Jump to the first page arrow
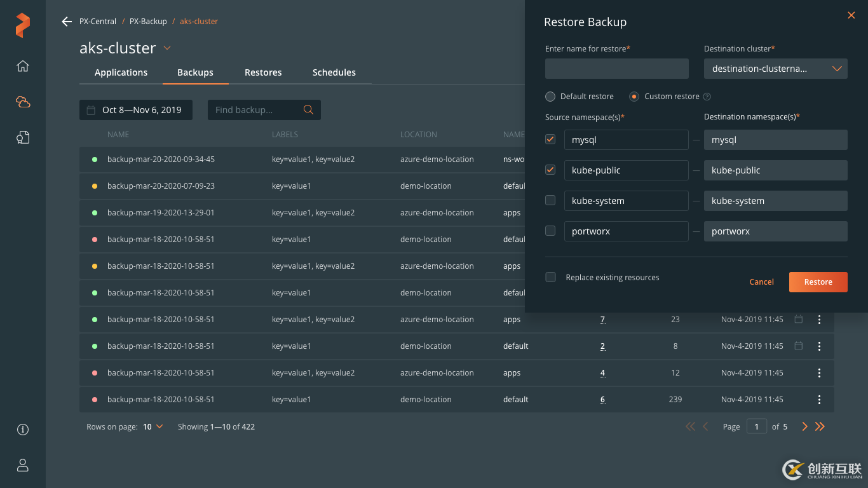Image resolution: width=868 pixels, height=488 pixels. pyautogui.click(x=690, y=426)
